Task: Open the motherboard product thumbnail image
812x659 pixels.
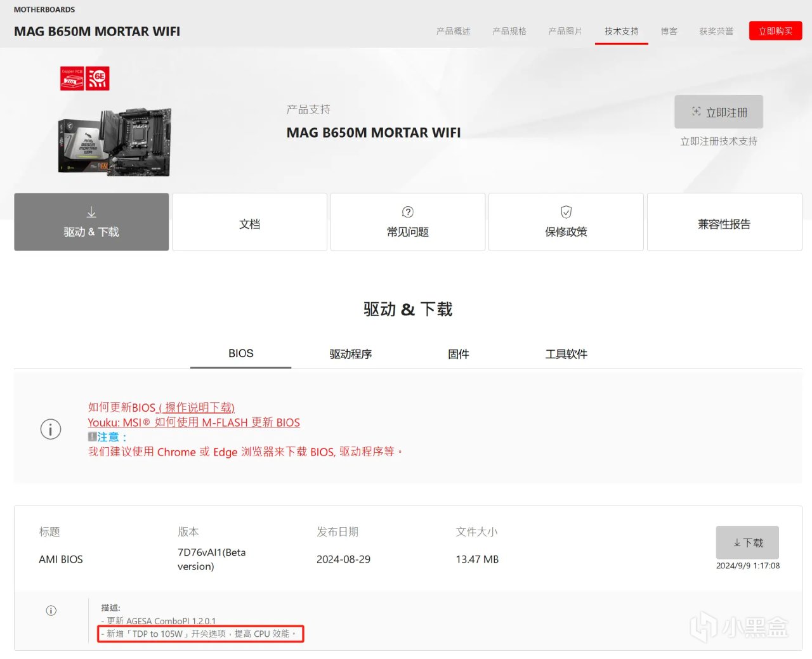Action: click(x=115, y=141)
